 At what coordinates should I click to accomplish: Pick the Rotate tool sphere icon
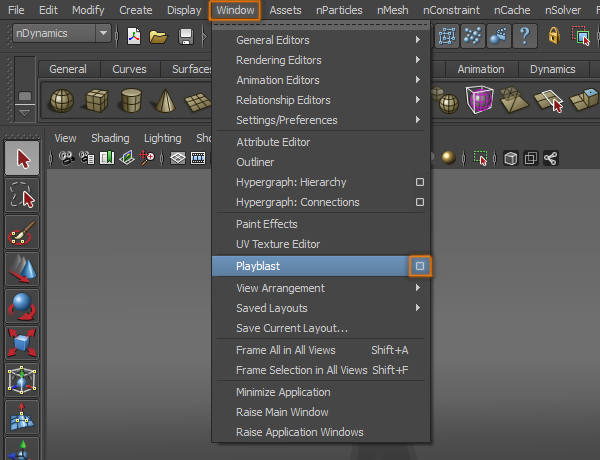point(22,306)
